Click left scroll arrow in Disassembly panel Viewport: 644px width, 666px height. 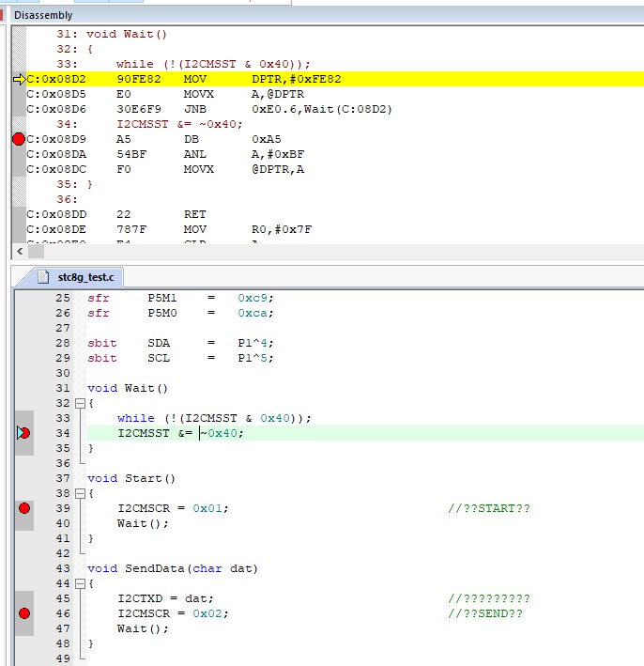click(x=20, y=251)
